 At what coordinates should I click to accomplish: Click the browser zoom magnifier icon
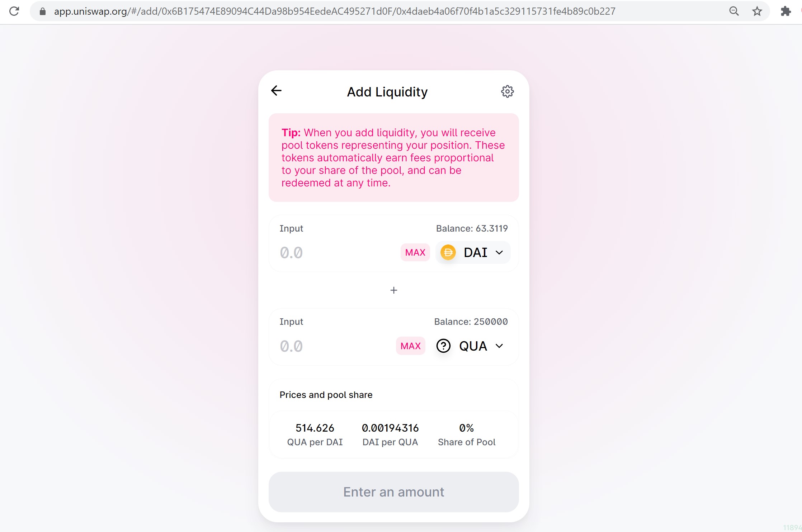(734, 11)
